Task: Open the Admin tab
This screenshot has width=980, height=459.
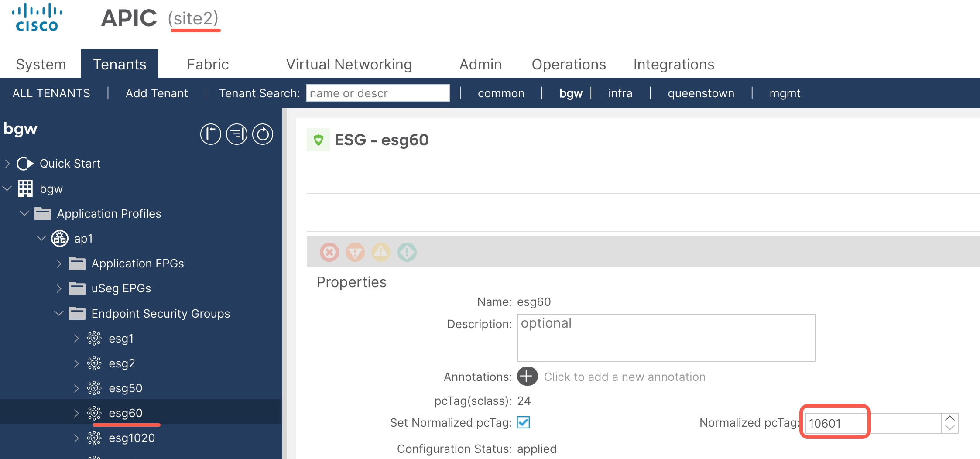Action: tap(480, 64)
